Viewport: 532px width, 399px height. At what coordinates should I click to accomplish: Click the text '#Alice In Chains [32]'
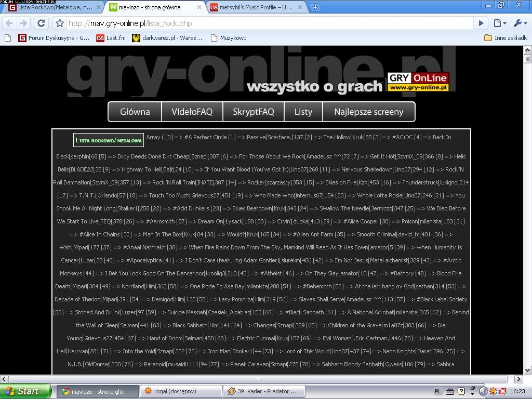105,234
